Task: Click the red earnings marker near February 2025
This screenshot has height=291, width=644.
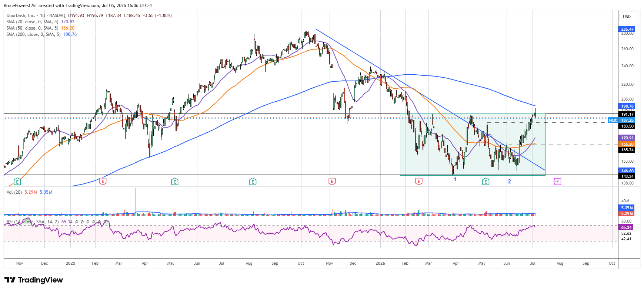Action: (x=103, y=182)
